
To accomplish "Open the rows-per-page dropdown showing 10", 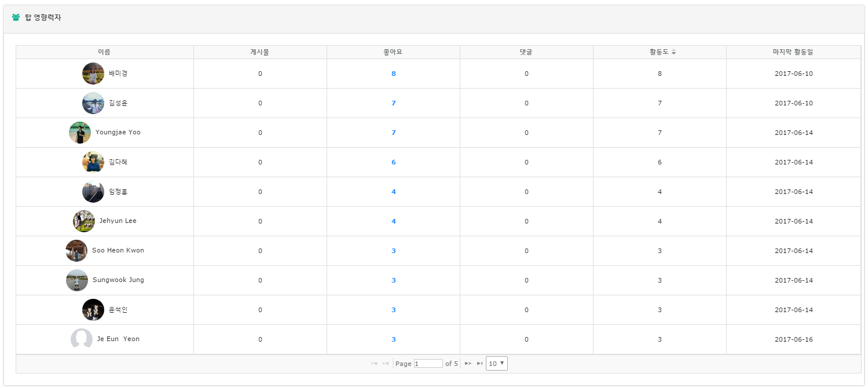I will click(x=496, y=364).
